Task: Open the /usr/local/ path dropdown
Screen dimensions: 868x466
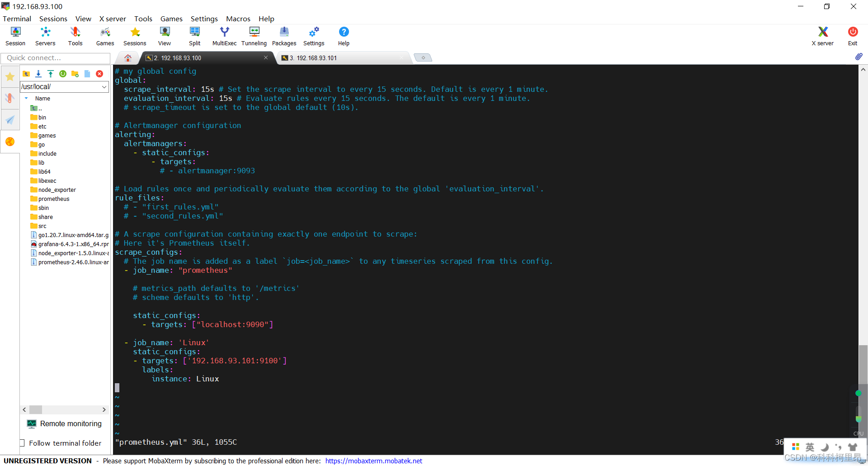Action: coord(104,87)
